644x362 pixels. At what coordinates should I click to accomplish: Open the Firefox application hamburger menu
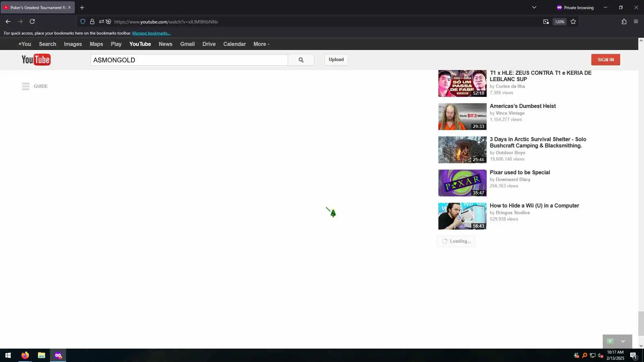pos(636,21)
